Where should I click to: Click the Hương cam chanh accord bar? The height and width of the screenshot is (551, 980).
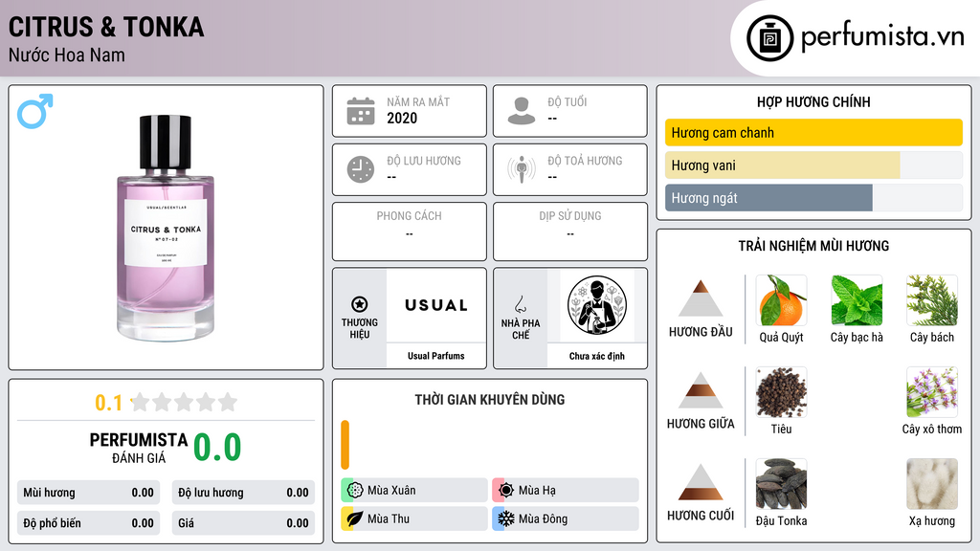813,132
